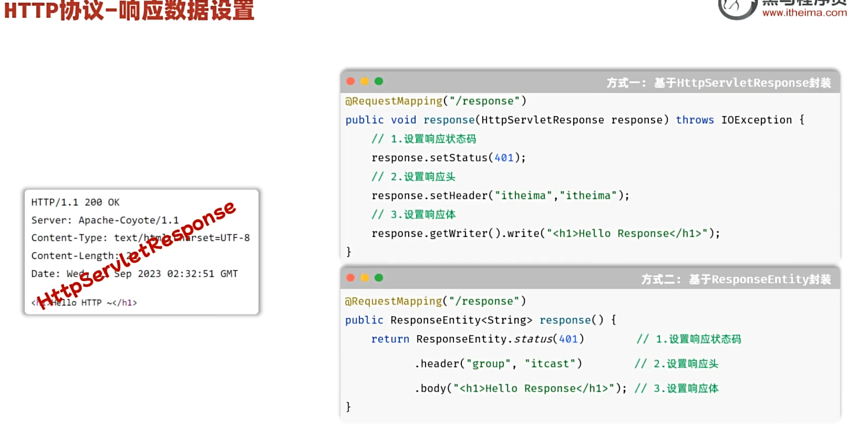Click the header text 方式二: 基于ResponseEntity封装
The height and width of the screenshot is (434, 868).
(x=736, y=279)
